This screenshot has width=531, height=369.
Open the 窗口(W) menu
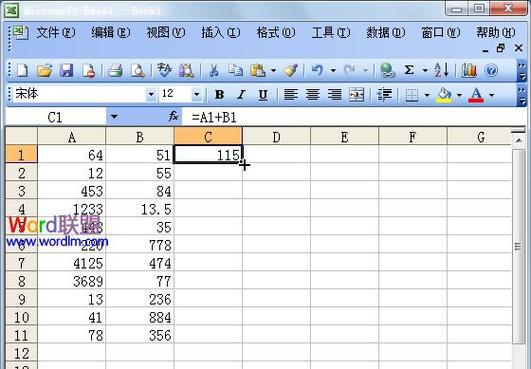point(441,32)
